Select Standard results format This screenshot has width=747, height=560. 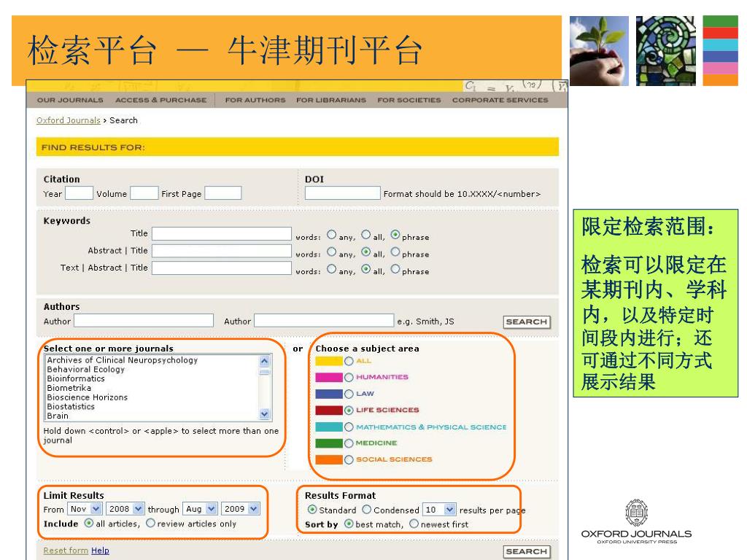point(312,510)
